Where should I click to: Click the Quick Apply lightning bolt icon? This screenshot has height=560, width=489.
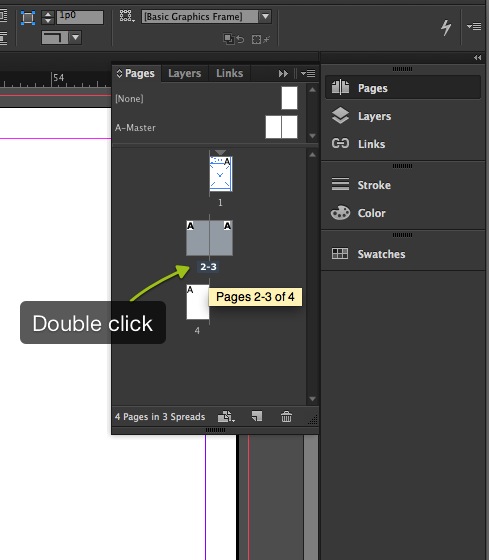(446, 27)
